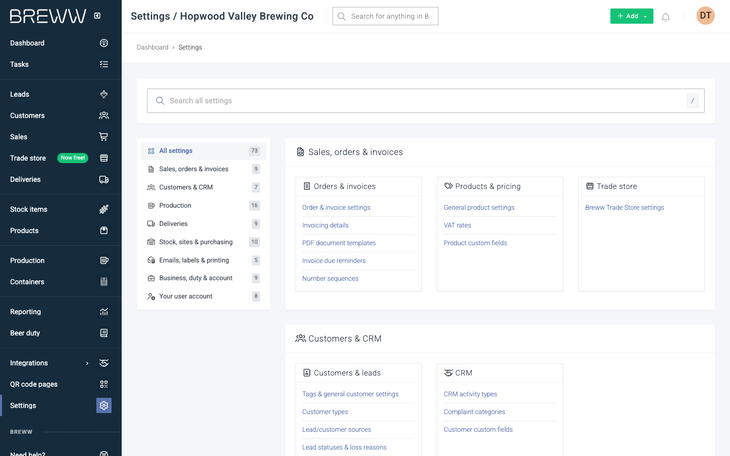The height and width of the screenshot is (456, 730).
Task: Open notifications bell
Action: [666, 17]
